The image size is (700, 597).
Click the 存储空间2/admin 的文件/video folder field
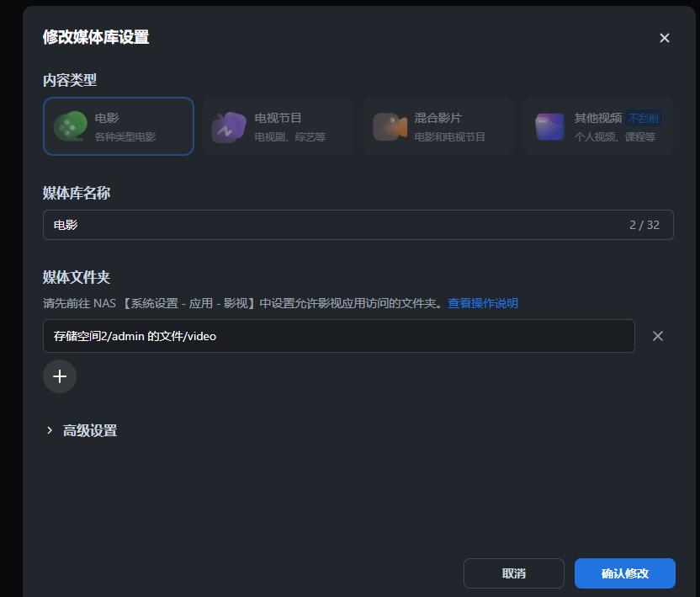point(339,336)
